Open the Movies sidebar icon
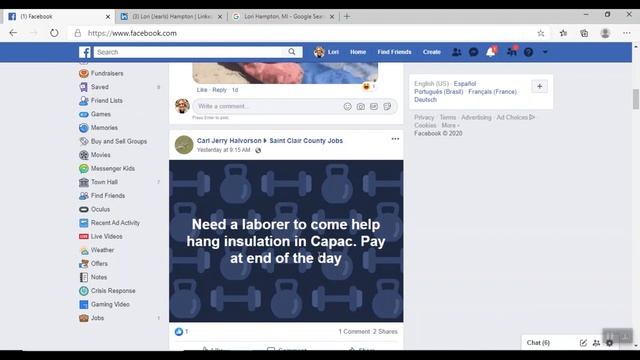The width and height of the screenshot is (640, 360). point(84,155)
